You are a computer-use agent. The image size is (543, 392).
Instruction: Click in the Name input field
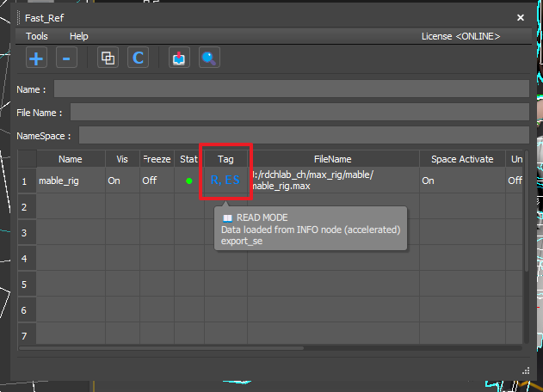291,89
